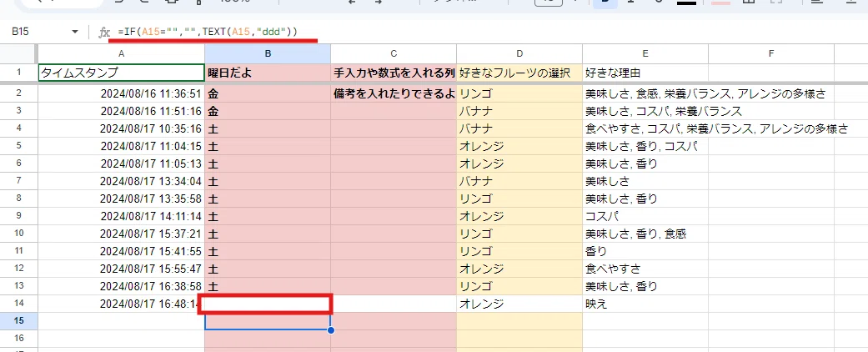Select timestamp 2024/08/17 11:05:13 cell
Image resolution: width=868 pixels, height=352 pixels.
click(121, 163)
